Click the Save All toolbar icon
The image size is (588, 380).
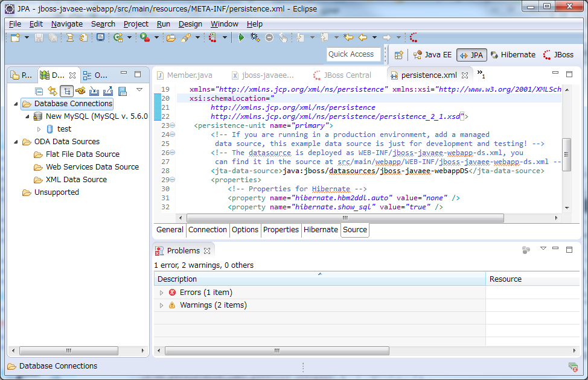pyautogui.click(x=53, y=37)
